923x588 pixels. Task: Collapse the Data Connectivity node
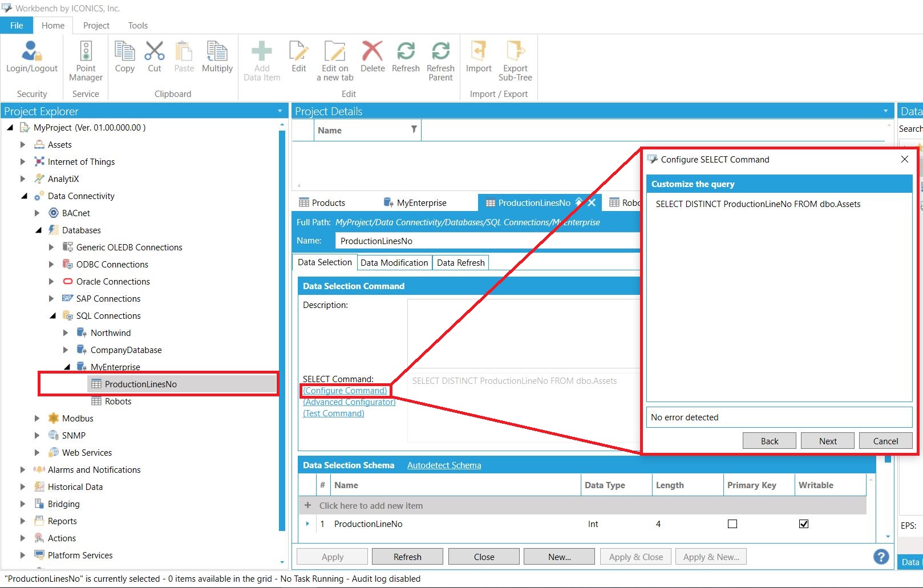click(x=24, y=196)
